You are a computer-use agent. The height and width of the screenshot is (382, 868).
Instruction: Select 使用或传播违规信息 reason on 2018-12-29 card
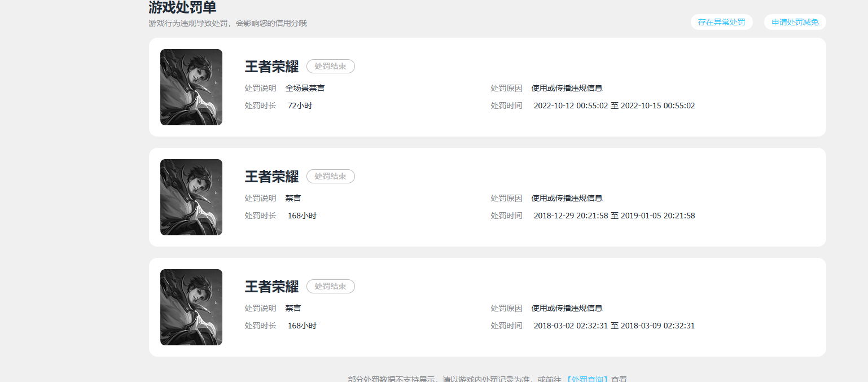pos(567,198)
